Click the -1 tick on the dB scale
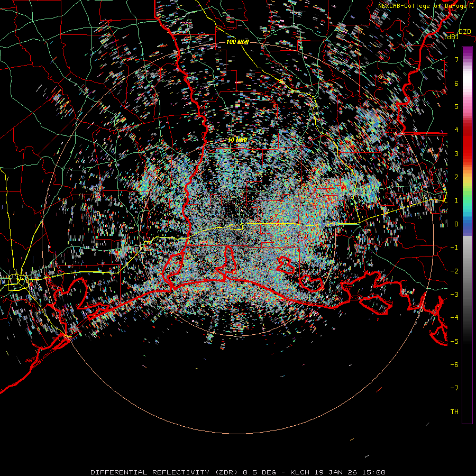Viewport: 476px width, 476px height. click(x=454, y=248)
